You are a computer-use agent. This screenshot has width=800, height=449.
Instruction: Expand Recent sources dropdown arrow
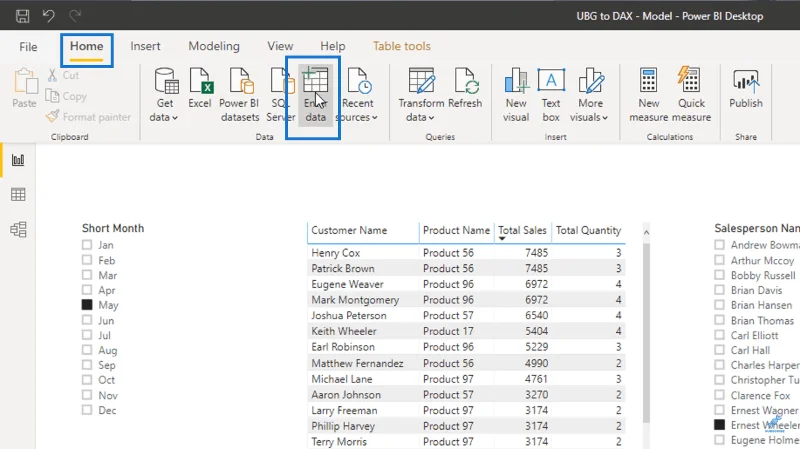[x=374, y=118]
